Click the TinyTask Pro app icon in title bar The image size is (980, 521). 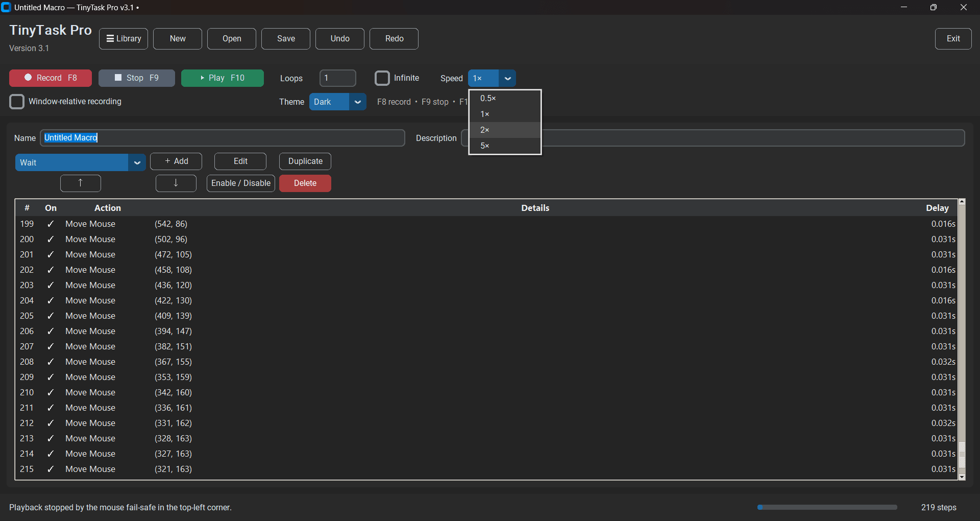click(x=6, y=7)
